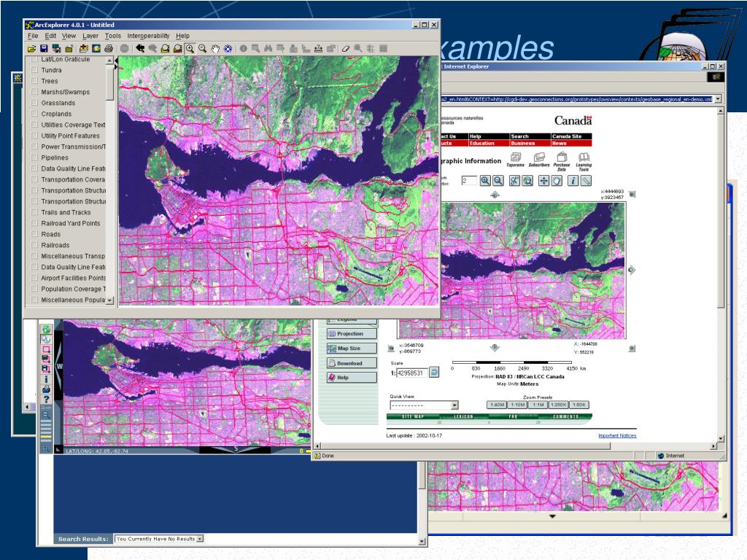Click the Save disk icon in ArcExplorer
Viewport: 747px width, 560px height.
point(44,48)
